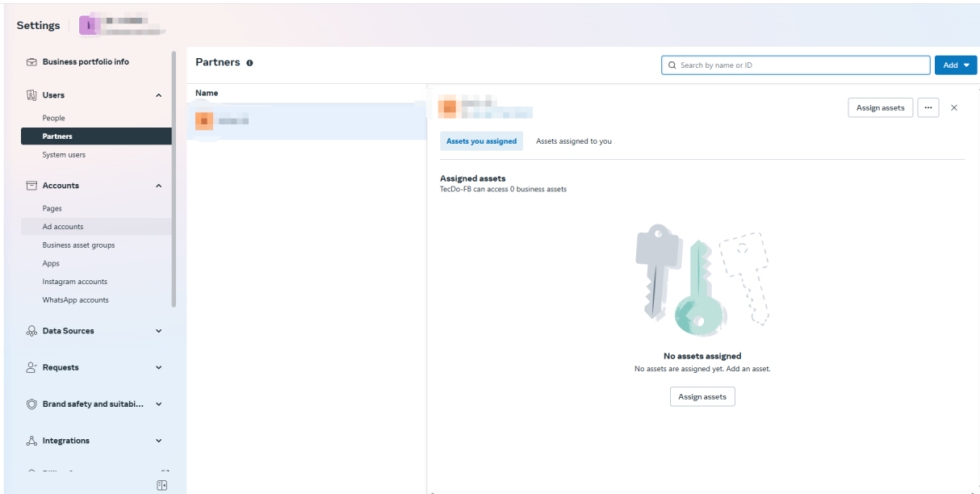Screen dimensions: 980x494
Task: Open the Add dropdown button
Action: tap(955, 65)
